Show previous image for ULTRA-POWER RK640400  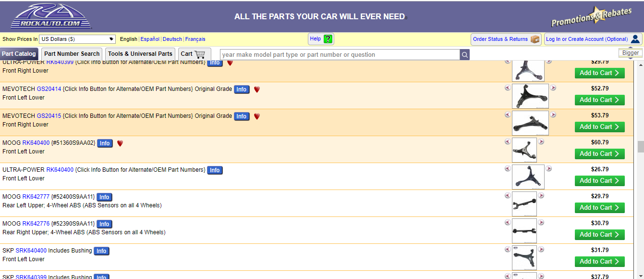(508, 169)
